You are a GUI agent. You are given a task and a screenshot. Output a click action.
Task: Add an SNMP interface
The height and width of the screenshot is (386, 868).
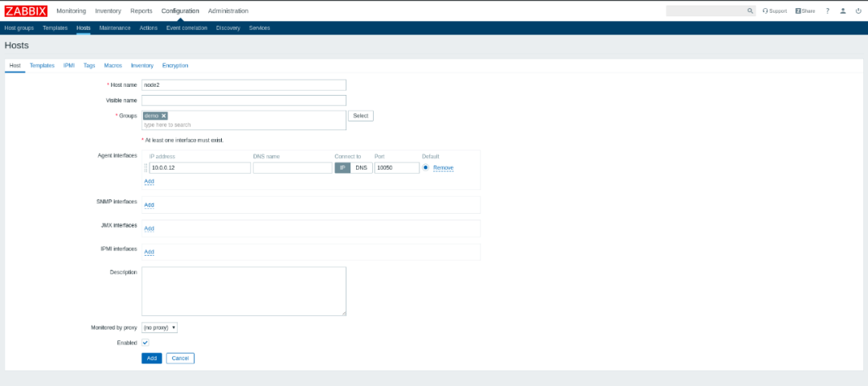pyautogui.click(x=149, y=205)
